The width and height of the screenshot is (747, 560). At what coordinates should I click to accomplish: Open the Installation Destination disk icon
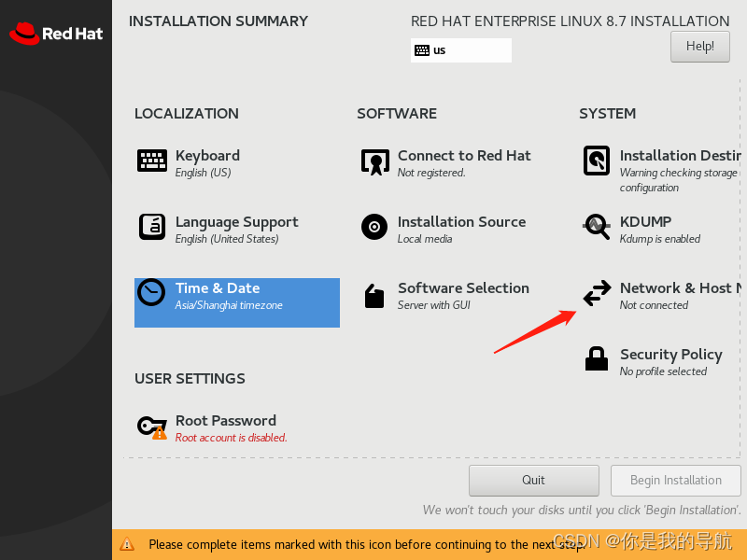(x=597, y=161)
